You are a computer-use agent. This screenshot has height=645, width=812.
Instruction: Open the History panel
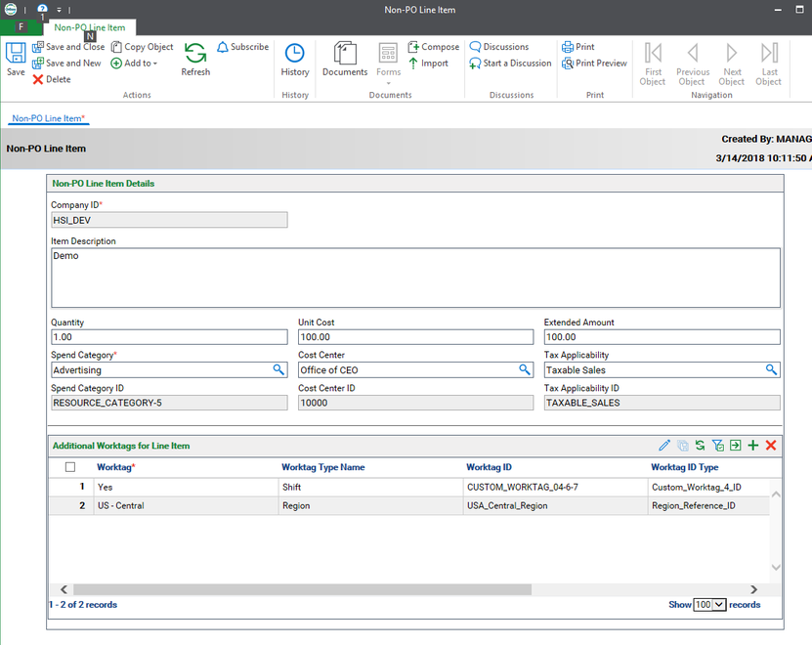coord(294,59)
